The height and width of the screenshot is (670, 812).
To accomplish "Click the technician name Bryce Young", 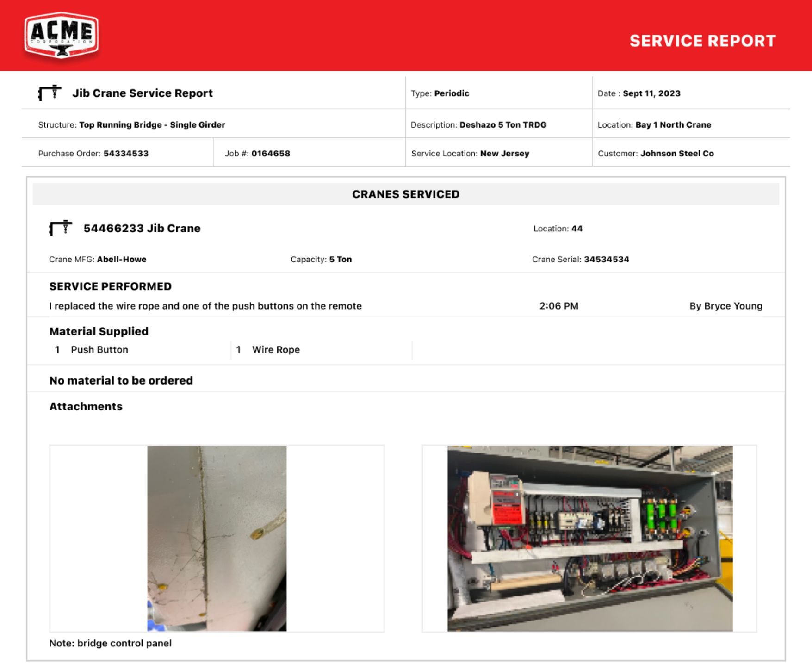I will (726, 305).
